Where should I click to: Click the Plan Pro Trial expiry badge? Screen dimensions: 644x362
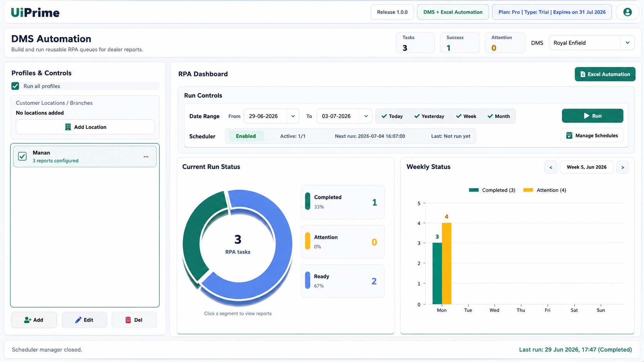[x=552, y=12]
